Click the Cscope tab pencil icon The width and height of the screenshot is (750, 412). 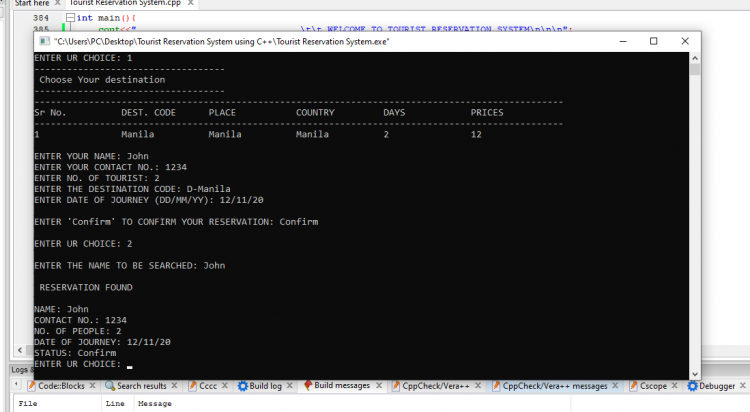(x=634, y=386)
